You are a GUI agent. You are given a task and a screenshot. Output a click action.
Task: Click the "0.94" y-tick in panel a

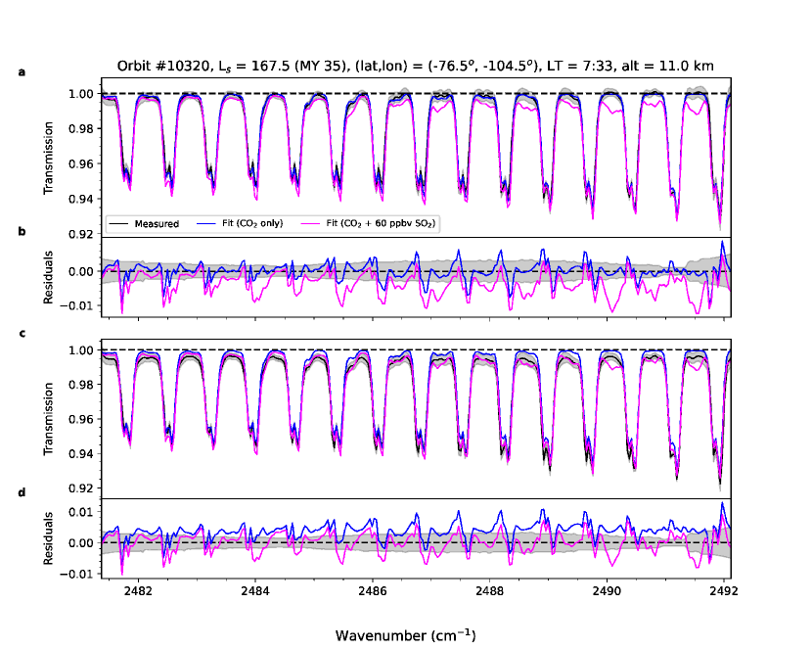pyautogui.click(x=81, y=199)
